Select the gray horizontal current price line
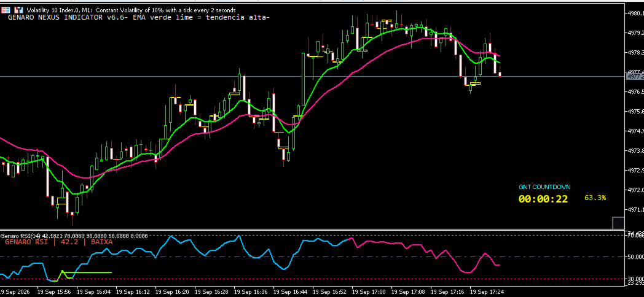The width and height of the screenshot is (644, 297). (312, 76)
